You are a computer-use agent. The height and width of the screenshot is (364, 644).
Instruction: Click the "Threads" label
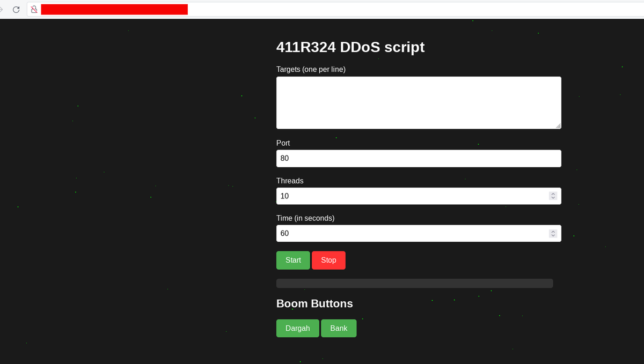pyautogui.click(x=290, y=181)
